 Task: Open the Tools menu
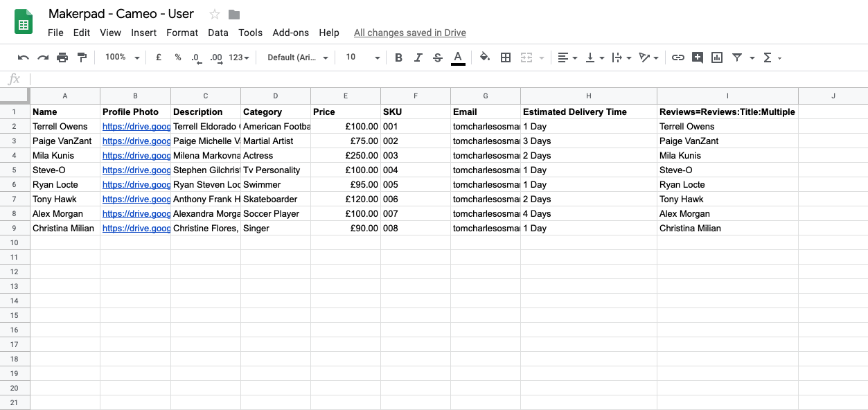[251, 33]
